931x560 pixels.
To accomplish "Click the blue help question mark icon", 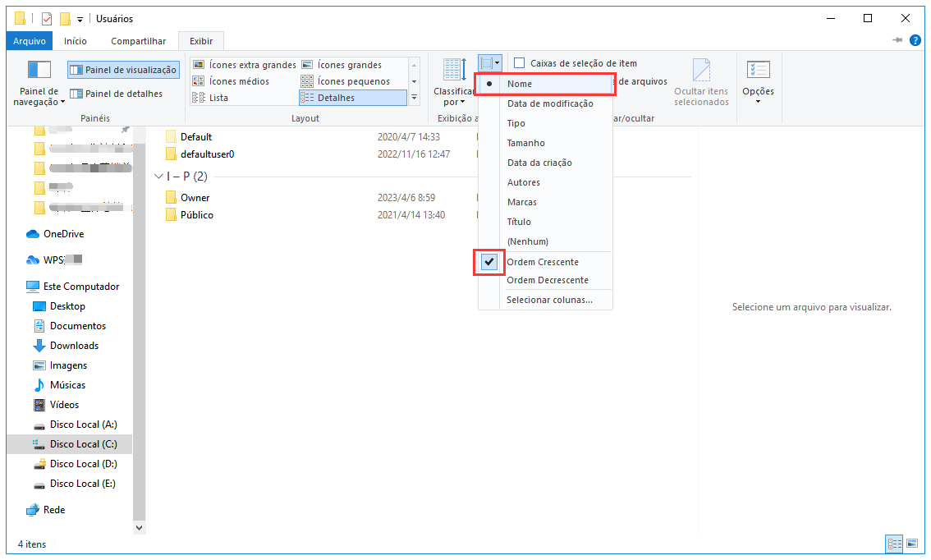I will [x=915, y=40].
